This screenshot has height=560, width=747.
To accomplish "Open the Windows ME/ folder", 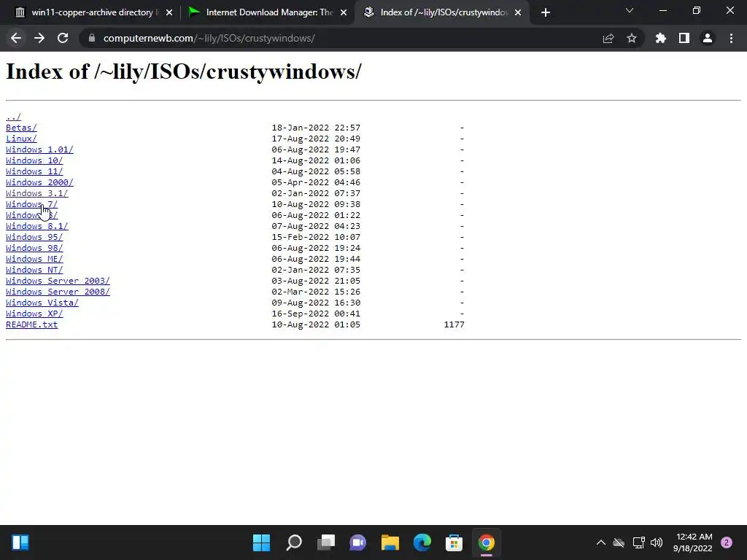I will click(34, 259).
